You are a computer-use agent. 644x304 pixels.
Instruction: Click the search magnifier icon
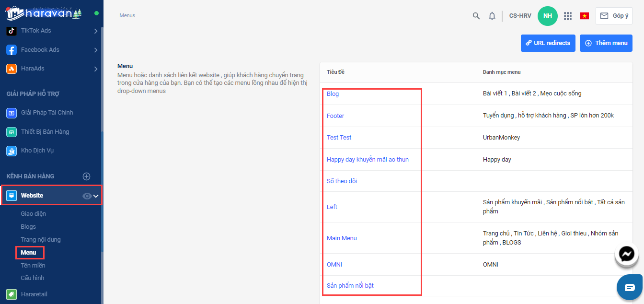point(476,16)
